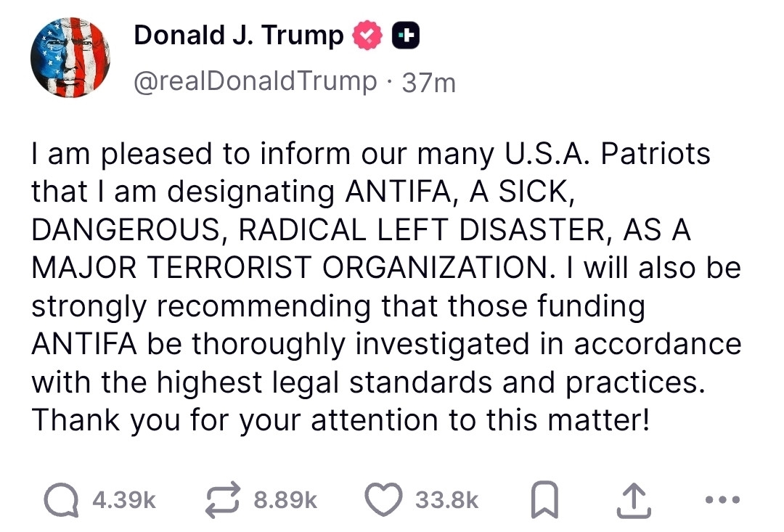
Task: Open Donald J. Trump display name
Action: coord(239,35)
